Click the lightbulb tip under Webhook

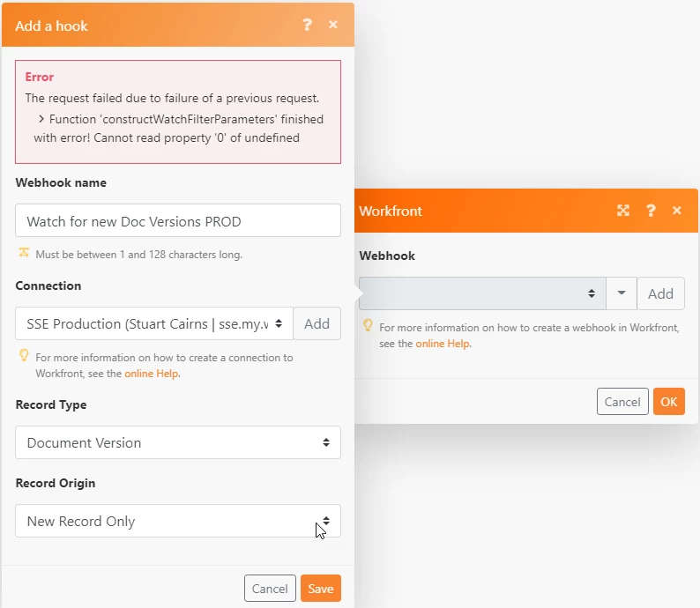point(368,325)
